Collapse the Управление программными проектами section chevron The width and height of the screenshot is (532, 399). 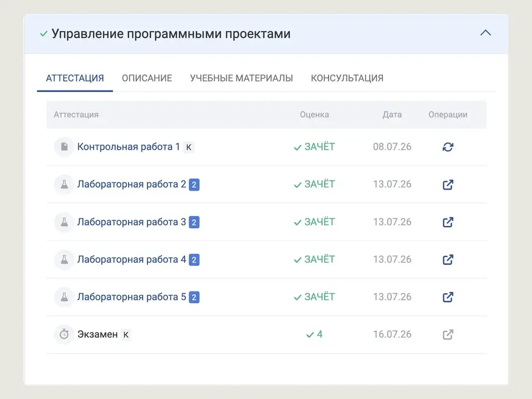click(485, 33)
